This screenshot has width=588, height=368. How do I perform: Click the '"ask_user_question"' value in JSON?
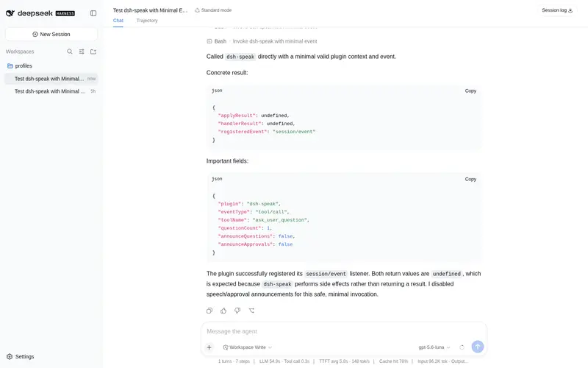[x=280, y=220]
